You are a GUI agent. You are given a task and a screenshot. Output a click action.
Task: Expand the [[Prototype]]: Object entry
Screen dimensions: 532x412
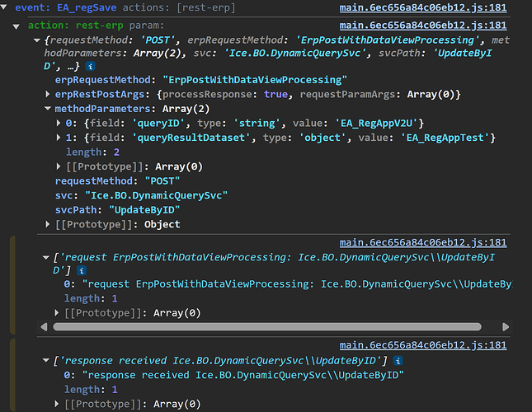(x=48, y=224)
